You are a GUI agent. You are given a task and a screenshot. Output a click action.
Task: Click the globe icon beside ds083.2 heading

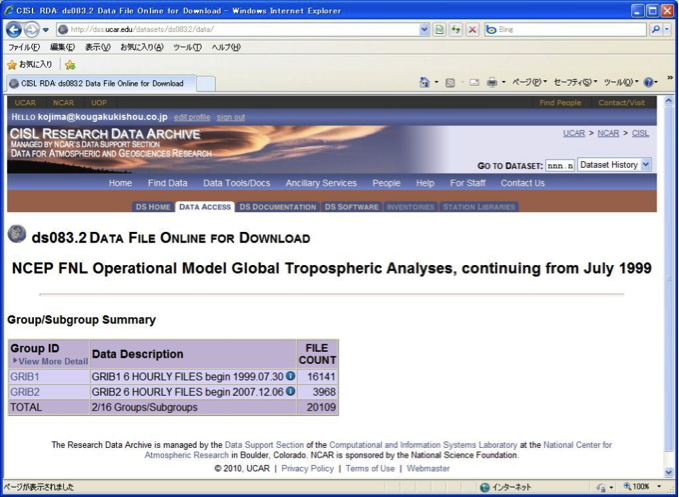[x=16, y=234]
